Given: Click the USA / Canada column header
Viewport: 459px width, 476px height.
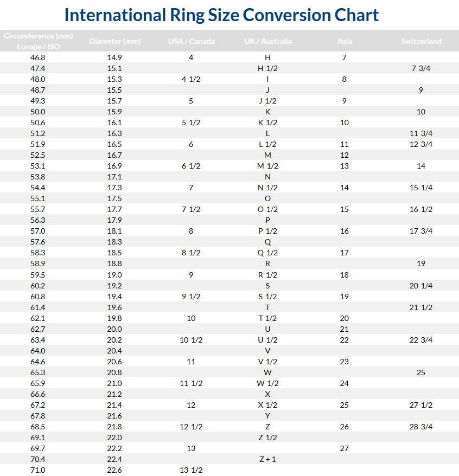Looking at the screenshot, I should coord(191,41).
